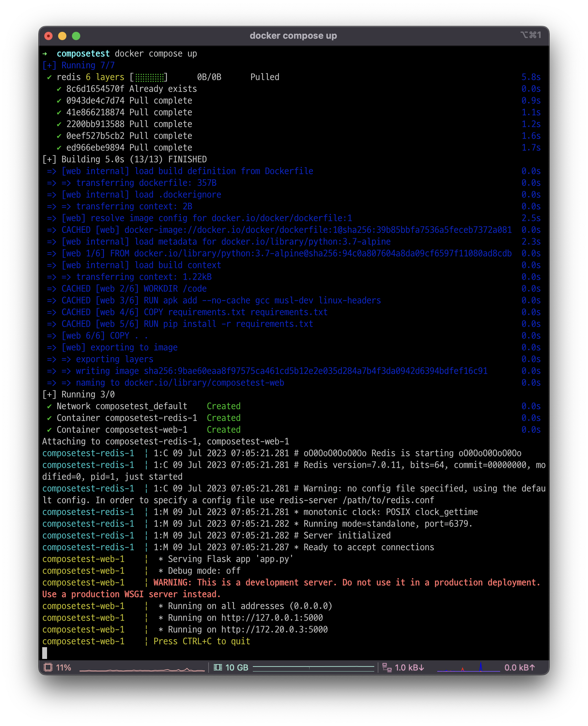Click '[web 1/6] FROM docker.io' line
This screenshot has height=726, width=588.
coord(279,253)
